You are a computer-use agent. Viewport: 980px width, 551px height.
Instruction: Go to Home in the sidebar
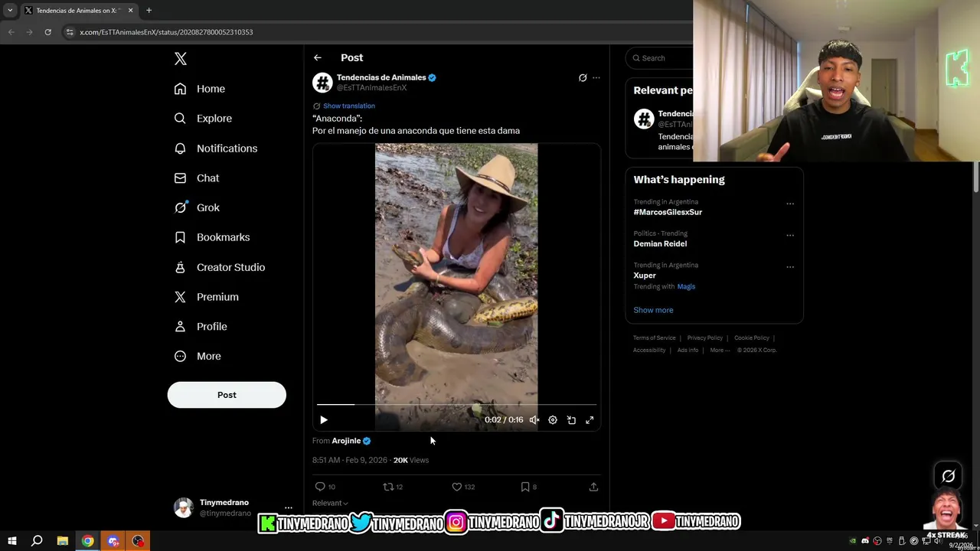[199, 89]
